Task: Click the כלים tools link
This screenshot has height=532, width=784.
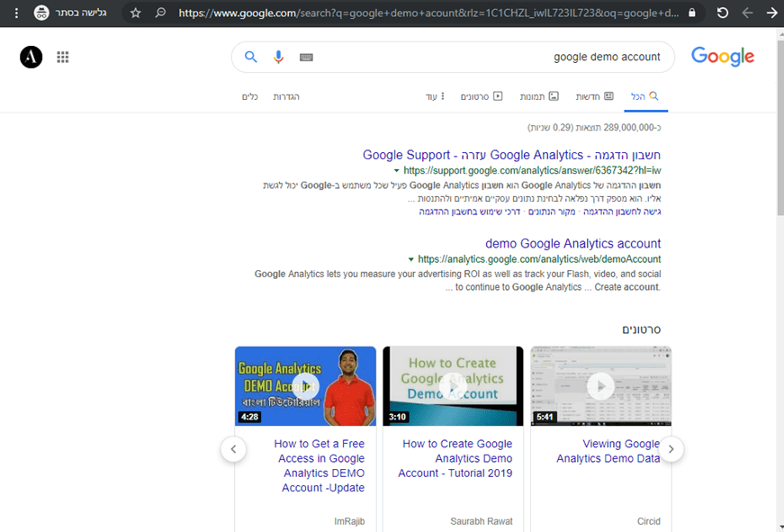Action: [x=251, y=96]
